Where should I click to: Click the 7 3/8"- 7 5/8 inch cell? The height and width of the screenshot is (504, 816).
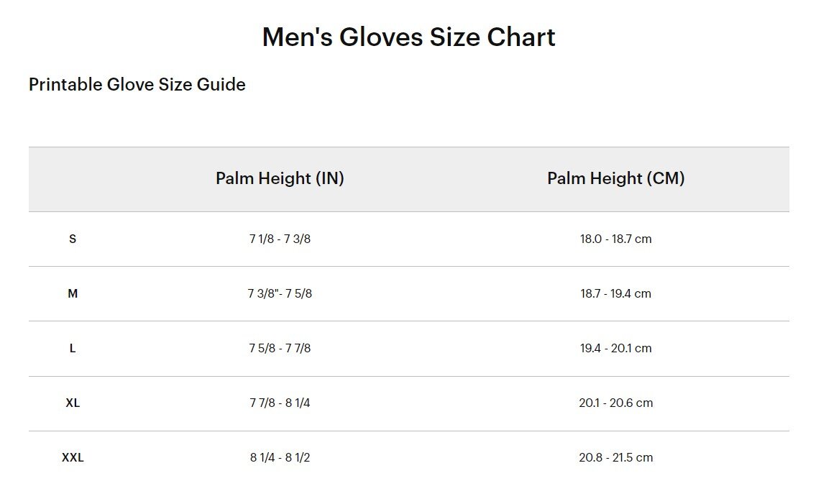tap(280, 293)
